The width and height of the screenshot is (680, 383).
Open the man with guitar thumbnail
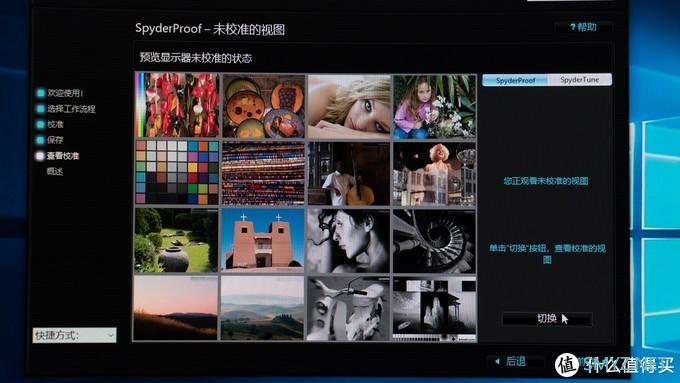pyautogui.click(x=349, y=173)
